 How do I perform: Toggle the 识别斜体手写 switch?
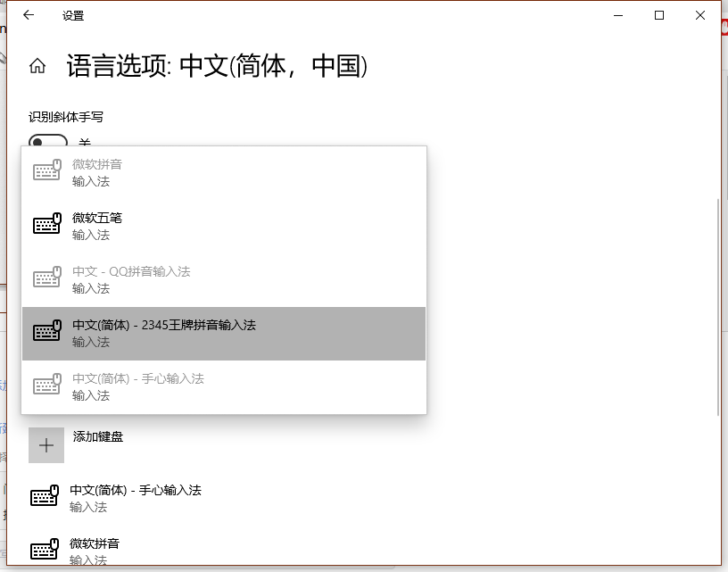[x=48, y=141]
